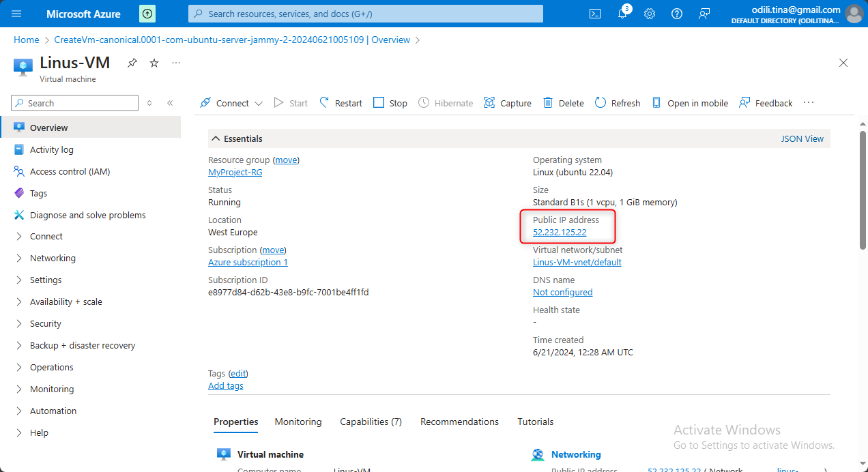Open JSON View
This screenshot has width=868, height=472.
point(802,138)
